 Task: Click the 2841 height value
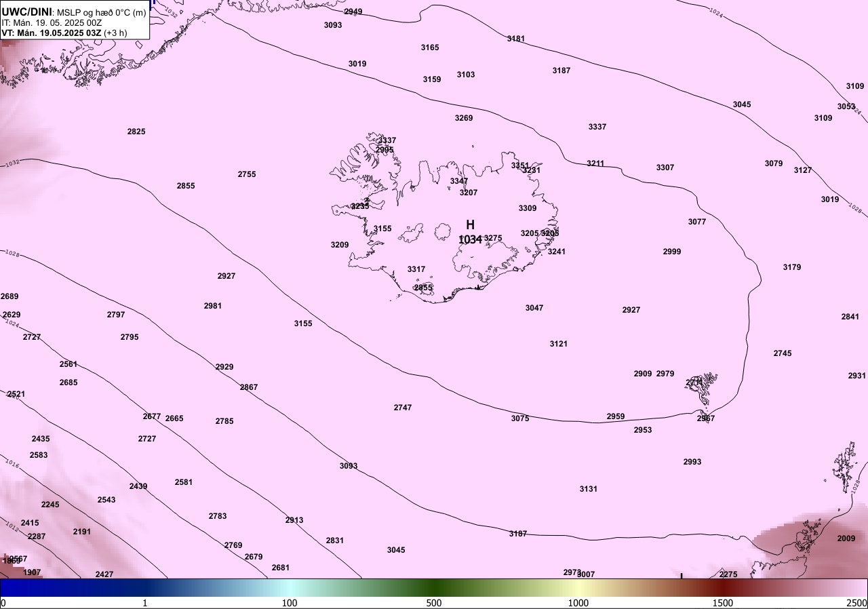(850, 317)
